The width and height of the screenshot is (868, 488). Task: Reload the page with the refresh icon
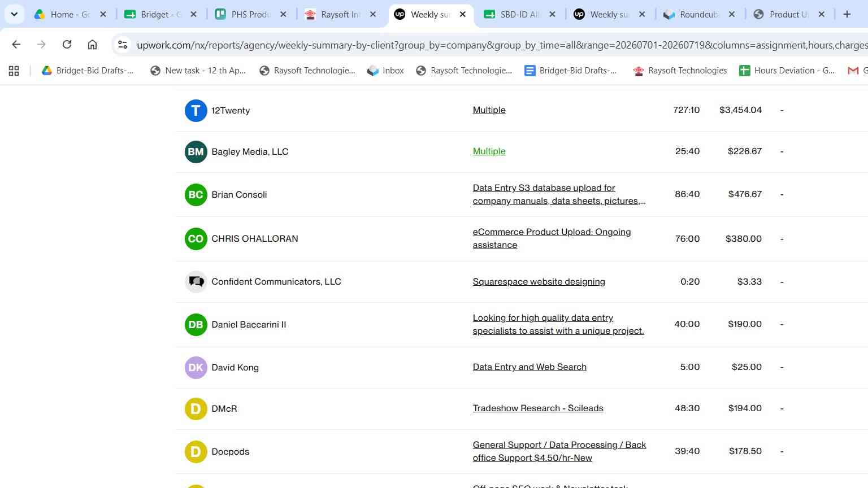pos(67,45)
